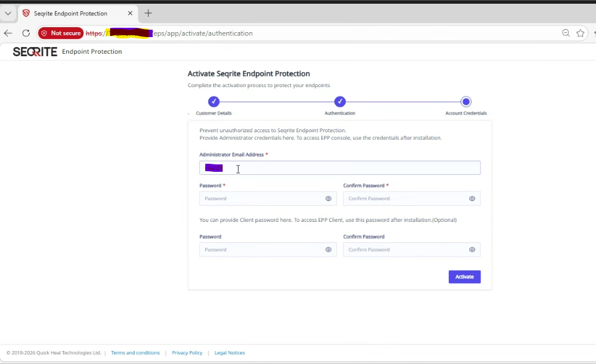Viewport: 596px width, 364px height.
Task: Click the Activate button
Action: point(464,276)
